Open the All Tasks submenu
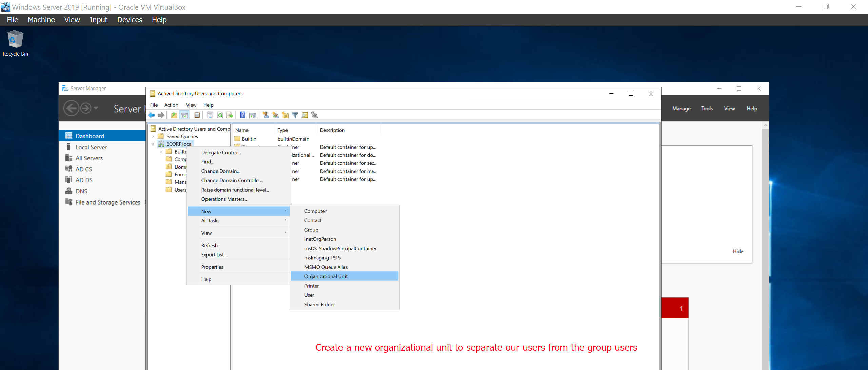Image resolution: width=868 pixels, height=370 pixels. (239, 221)
